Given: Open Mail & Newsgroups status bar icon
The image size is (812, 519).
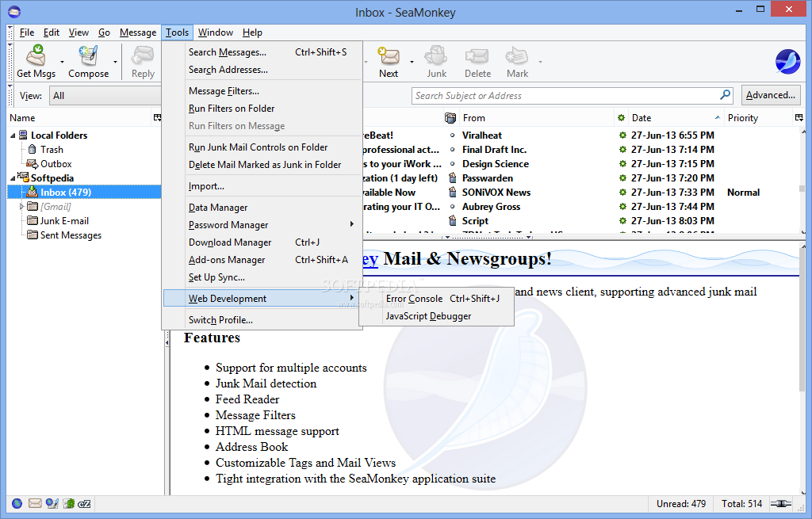Looking at the screenshot, I should pos(35,503).
